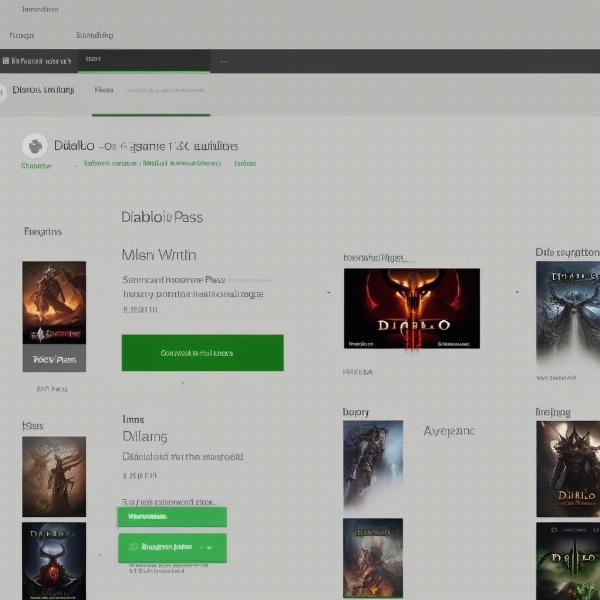Viewport: 600px width, 600px height.
Task: Click the arrow on the lower green button
Action: (x=209, y=548)
